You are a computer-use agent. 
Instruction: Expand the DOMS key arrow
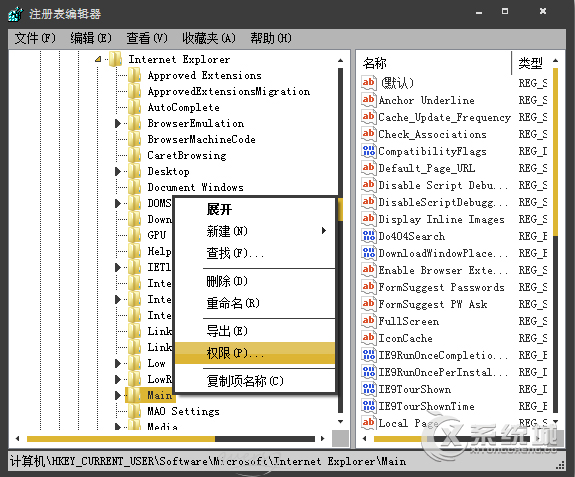tap(118, 203)
